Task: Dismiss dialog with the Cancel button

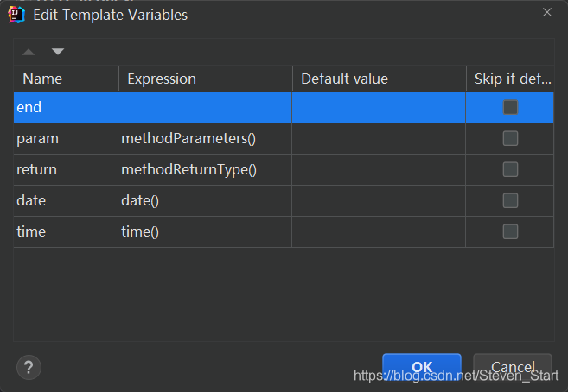Action: [513, 367]
